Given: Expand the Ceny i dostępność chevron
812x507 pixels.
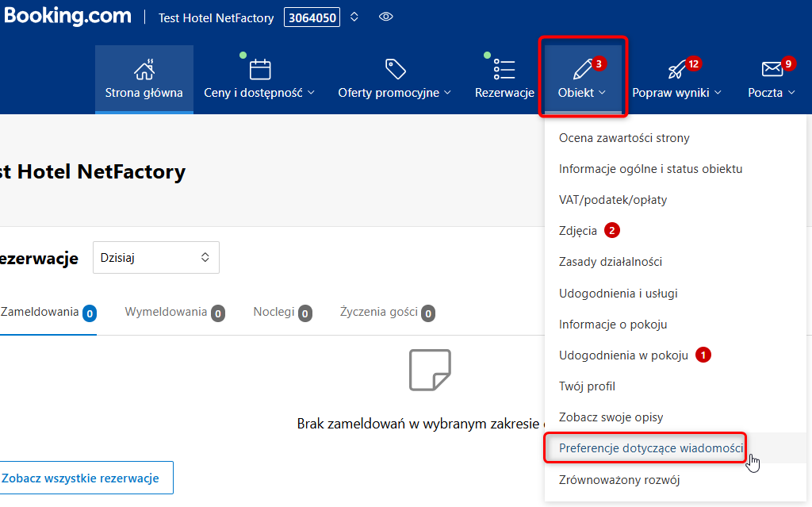Looking at the screenshot, I should pos(311,93).
